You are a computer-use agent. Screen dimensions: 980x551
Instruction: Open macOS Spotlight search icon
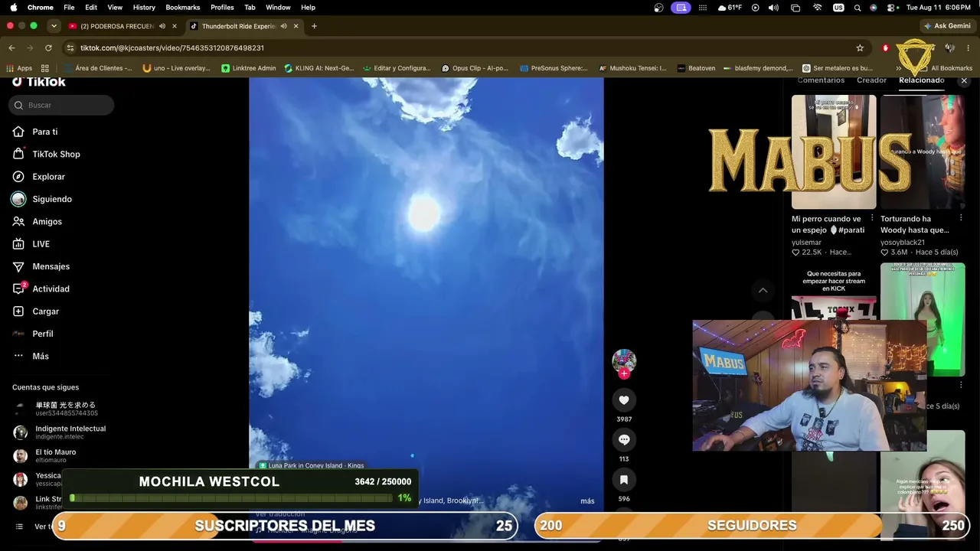[857, 7]
